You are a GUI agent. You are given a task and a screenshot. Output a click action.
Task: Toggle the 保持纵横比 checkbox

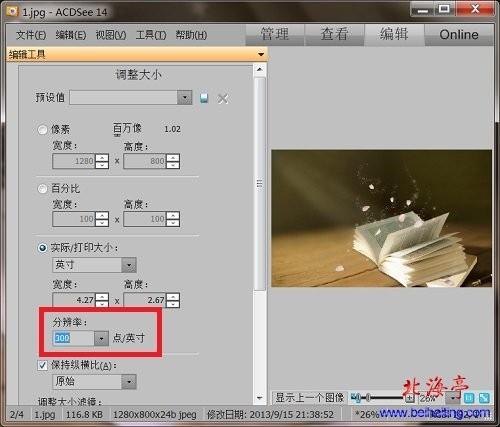click(x=42, y=365)
